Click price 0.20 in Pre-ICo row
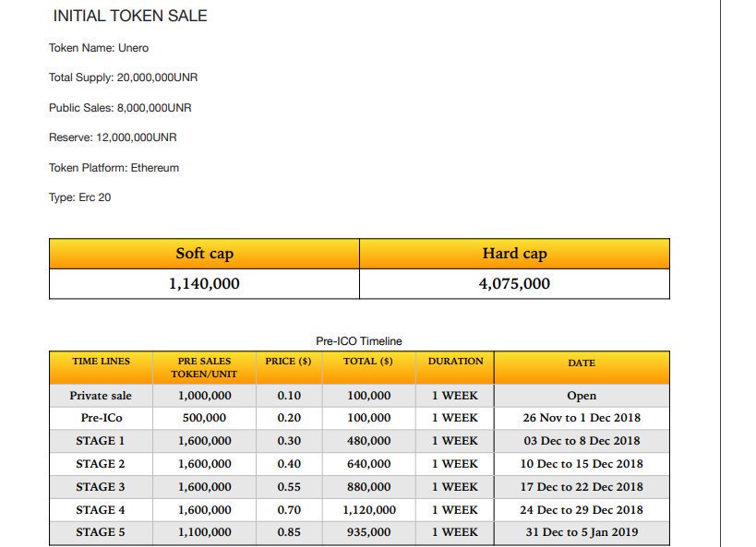The height and width of the screenshot is (547, 756). (x=289, y=418)
